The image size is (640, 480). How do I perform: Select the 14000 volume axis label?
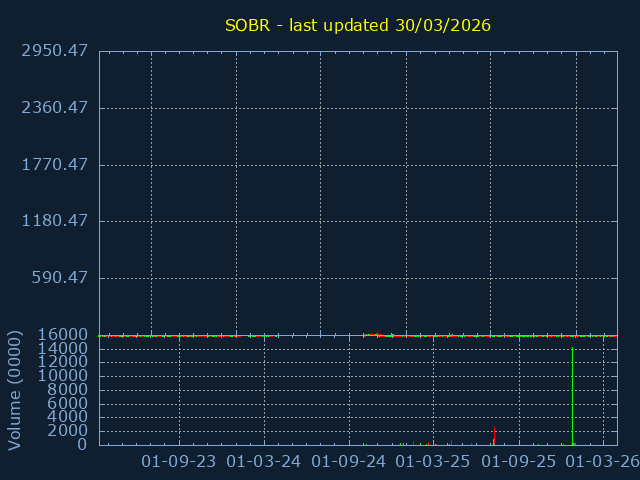click(x=61, y=349)
